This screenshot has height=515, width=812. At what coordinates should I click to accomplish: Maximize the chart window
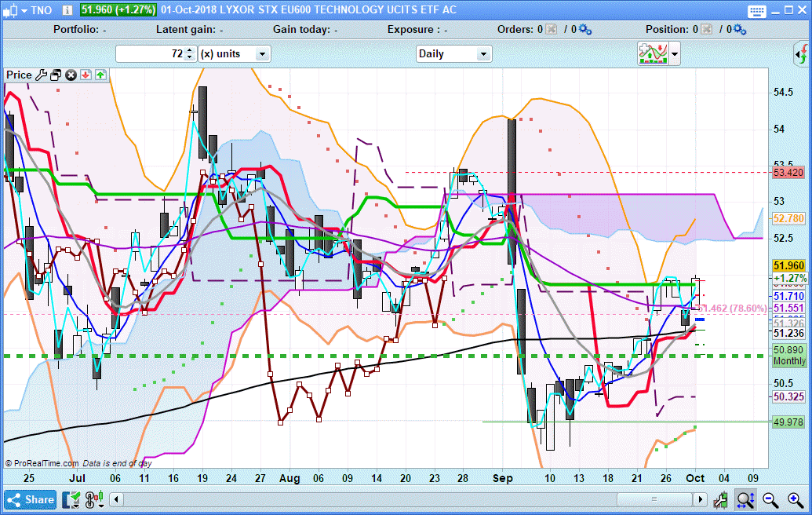(x=788, y=10)
